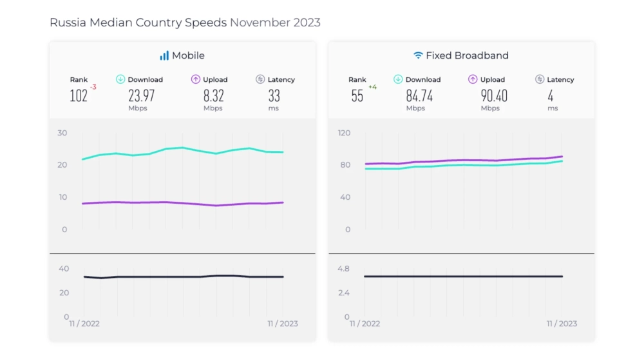Click the Mobile rank value 102
The image size is (644, 363).
(79, 96)
